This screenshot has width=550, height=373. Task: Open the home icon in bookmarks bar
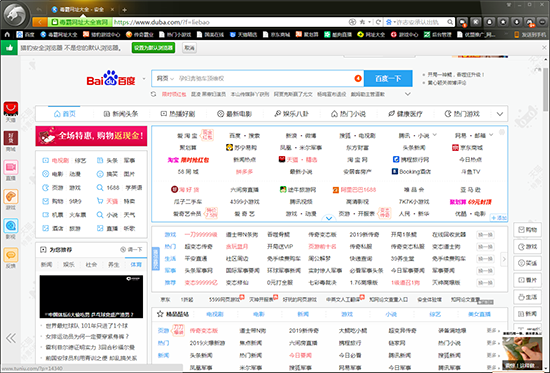click(x=7, y=34)
